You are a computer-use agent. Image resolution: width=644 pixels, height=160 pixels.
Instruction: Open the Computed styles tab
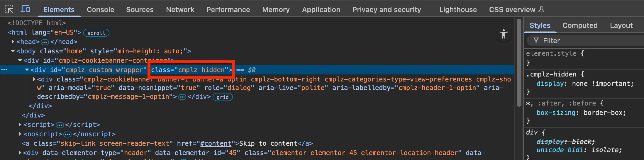(580, 25)
